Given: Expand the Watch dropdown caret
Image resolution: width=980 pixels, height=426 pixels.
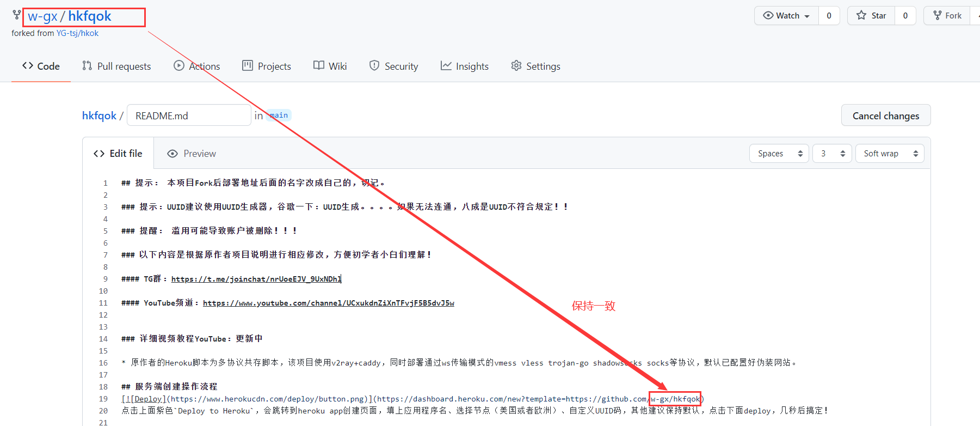Looking at the screenshot, I should [807, 16].
